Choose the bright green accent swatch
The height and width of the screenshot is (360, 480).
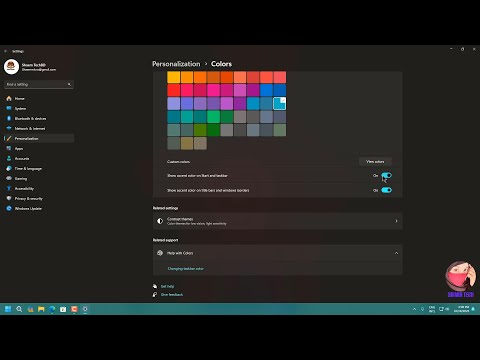(213, 117)
